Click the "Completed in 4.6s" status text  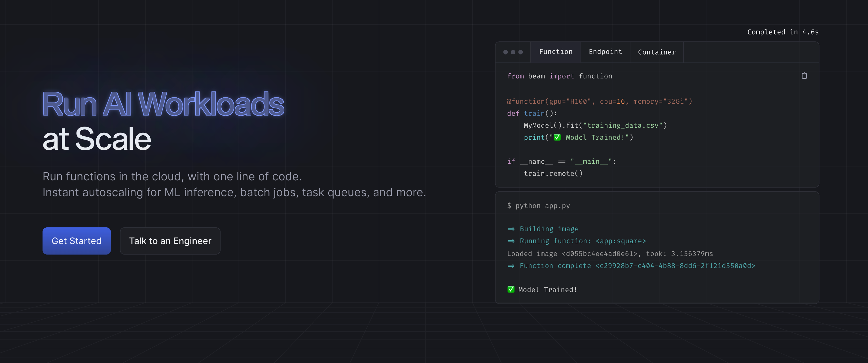click(783, 32)
